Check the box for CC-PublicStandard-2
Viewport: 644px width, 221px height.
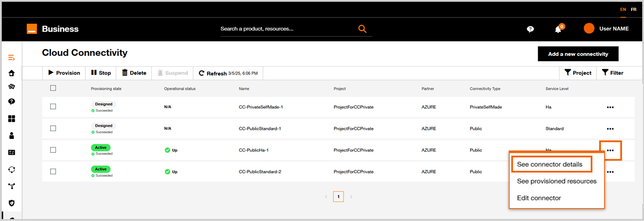(x=53, y=171)
